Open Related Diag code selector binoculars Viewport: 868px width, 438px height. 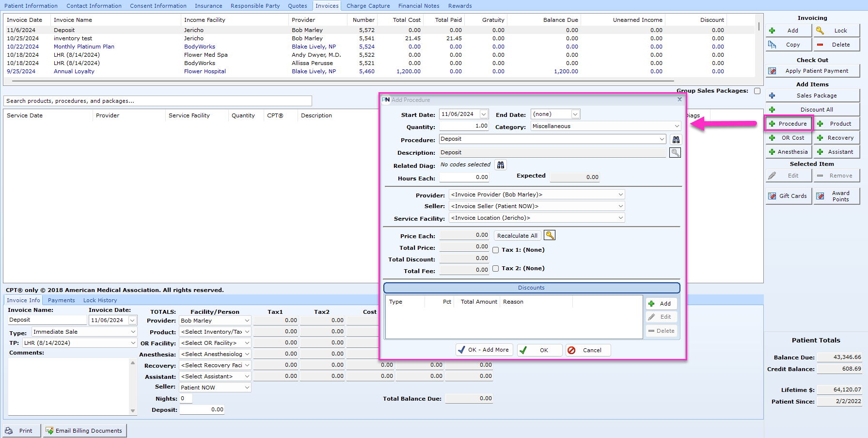(x=500, y=164)
